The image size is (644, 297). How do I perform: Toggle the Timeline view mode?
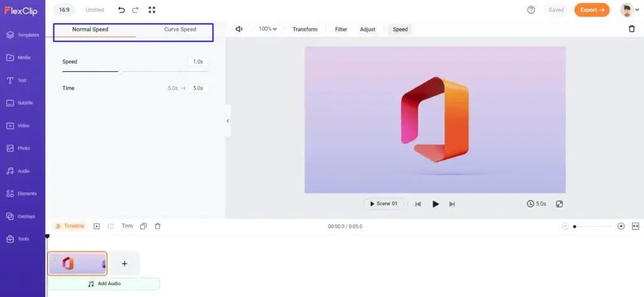(x=69, y=226)
